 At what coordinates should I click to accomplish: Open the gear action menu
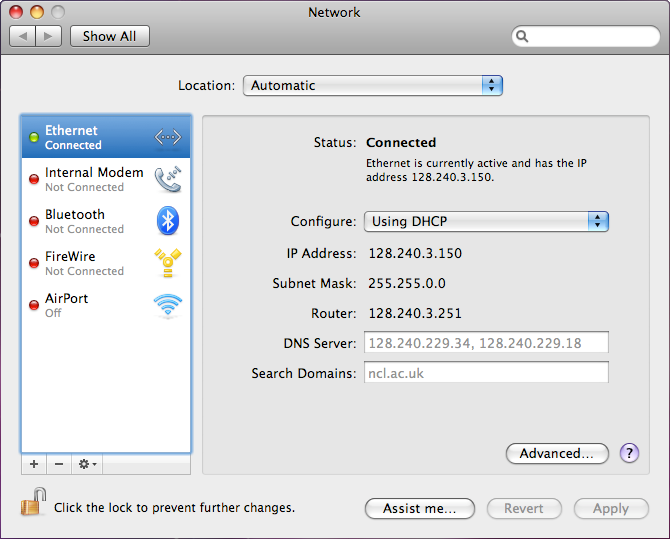click(x=87, y=464)
